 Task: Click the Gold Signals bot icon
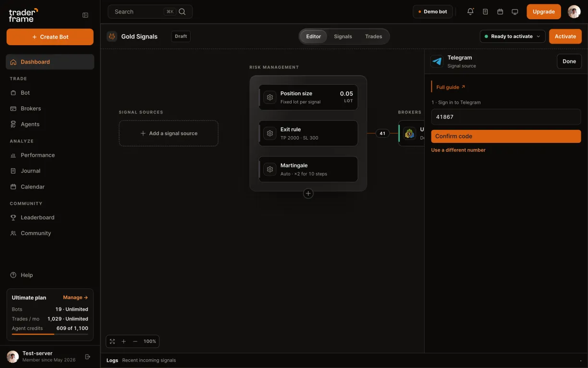click(112, 37)
